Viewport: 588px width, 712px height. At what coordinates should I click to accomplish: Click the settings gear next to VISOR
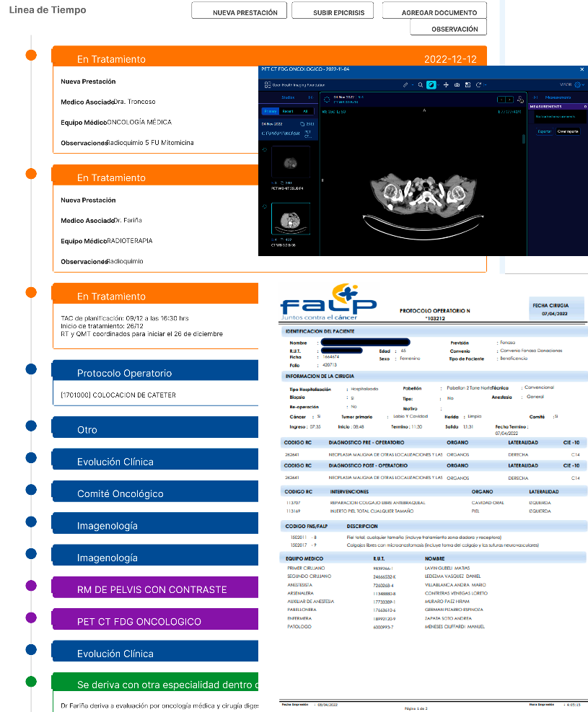pos(579,84)
